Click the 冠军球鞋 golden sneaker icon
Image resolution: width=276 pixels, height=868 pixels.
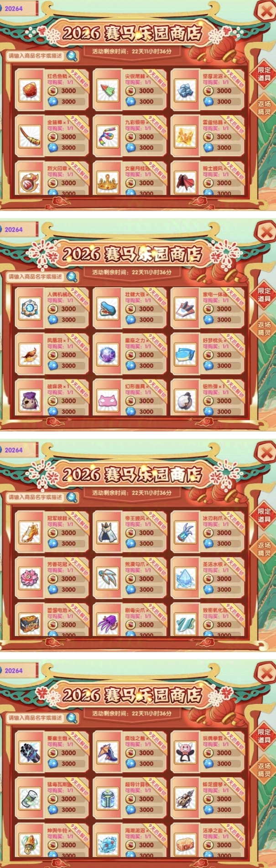point(30,531)
